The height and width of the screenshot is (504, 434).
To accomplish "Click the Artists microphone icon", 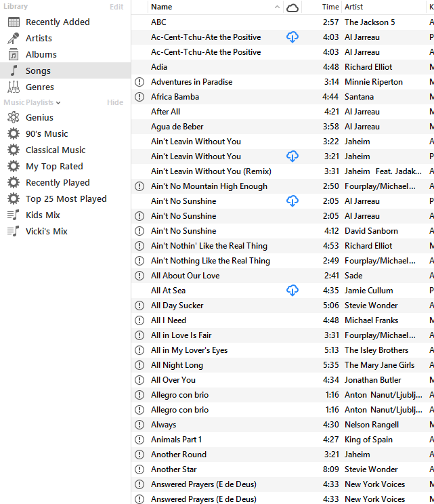I will coord(14,38).
